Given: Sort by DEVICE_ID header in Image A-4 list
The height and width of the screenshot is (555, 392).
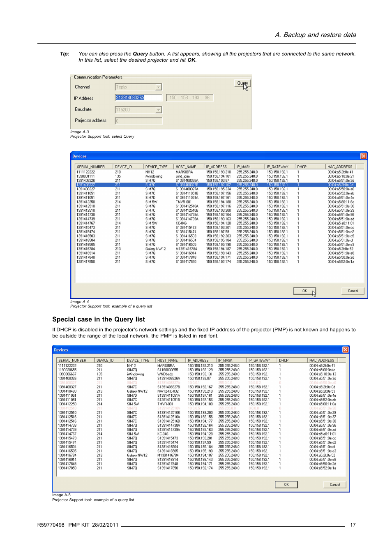Looking at the screenshot, I should pyautogui.click(x=128, y=167).
